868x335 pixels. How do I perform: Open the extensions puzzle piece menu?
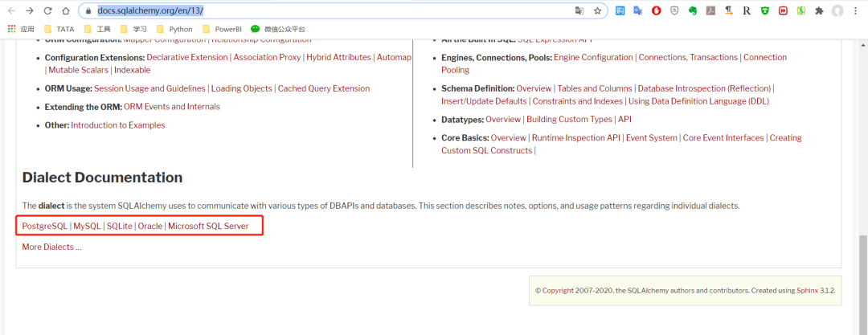point(819,11)
